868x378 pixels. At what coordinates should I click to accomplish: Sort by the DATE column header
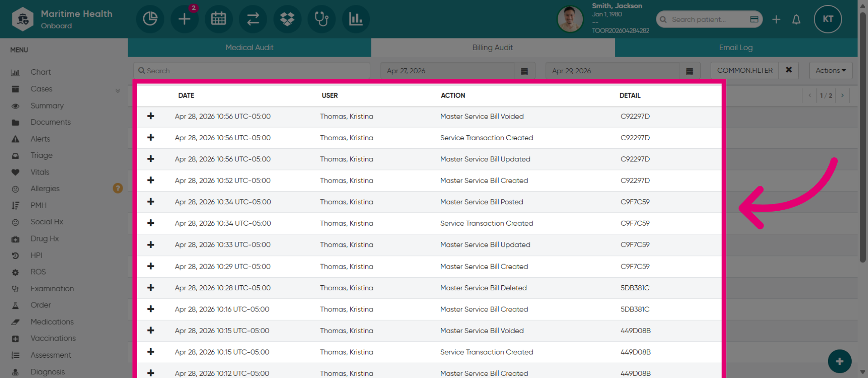(x=186, y=95)
